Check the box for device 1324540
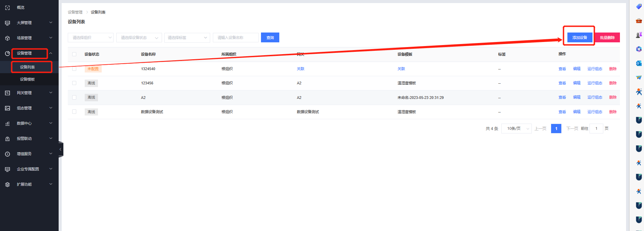The width and height of the screenshot is (644, 231). click(74, 69)
